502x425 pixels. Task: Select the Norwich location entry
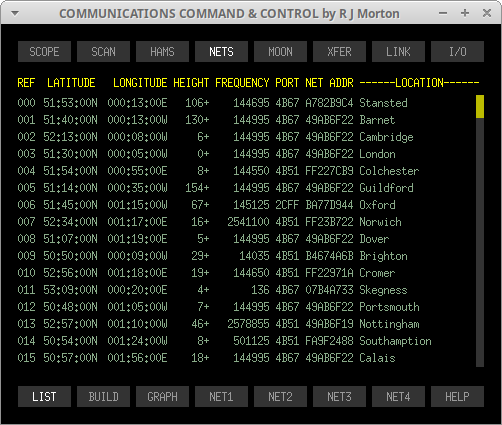click(380, 222)
